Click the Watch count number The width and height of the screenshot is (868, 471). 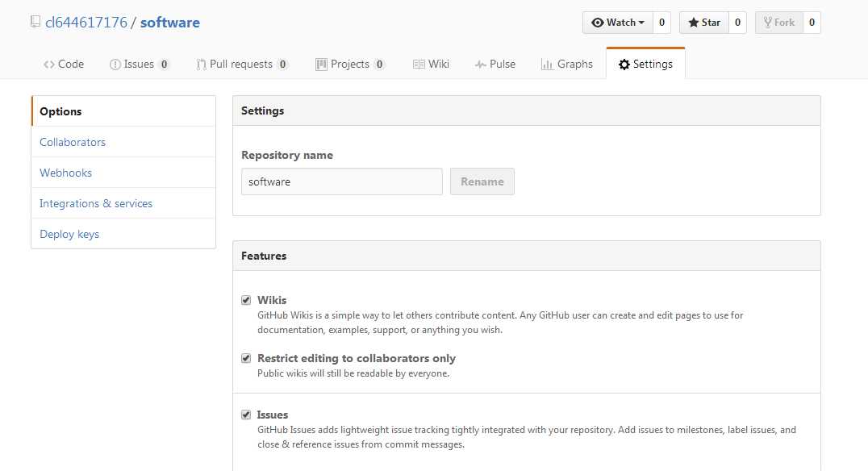click(x=661, y=23)
